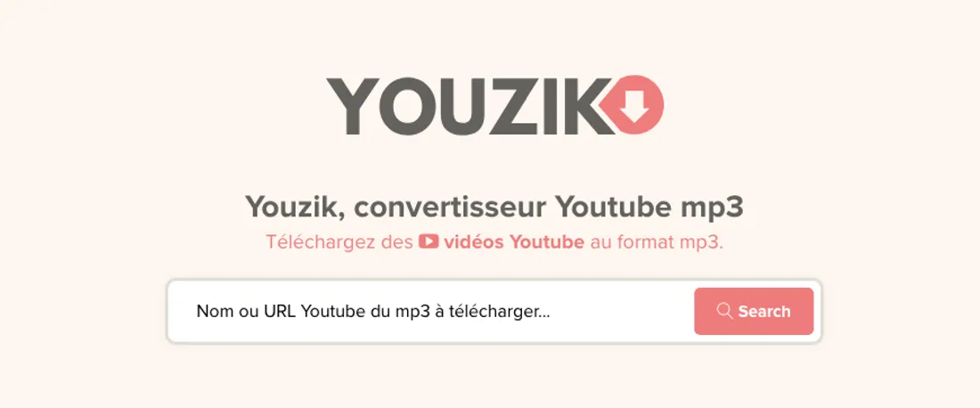Click "au format mp3." subtitle text
The height and width of the screenshot is (408, 980).
pos(657,242)
